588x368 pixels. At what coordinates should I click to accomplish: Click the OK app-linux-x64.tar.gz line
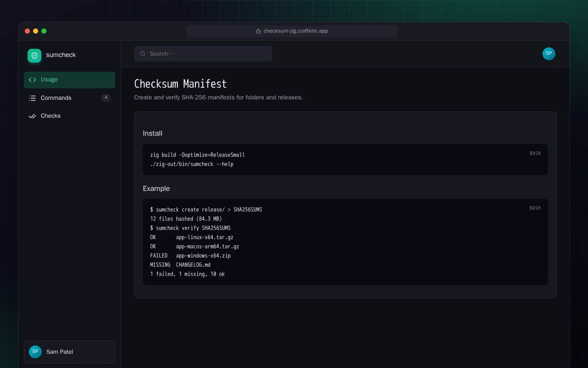192,237
